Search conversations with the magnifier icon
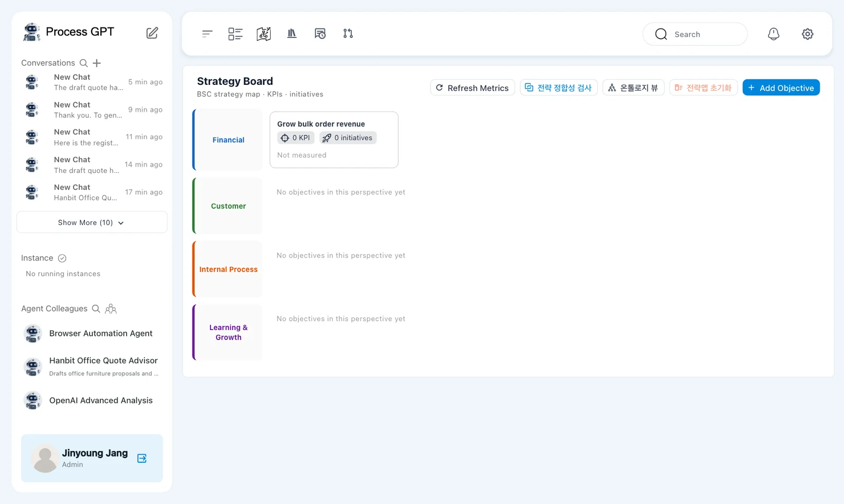Screen dimensions: 844x504 click(x=83, y=63)
